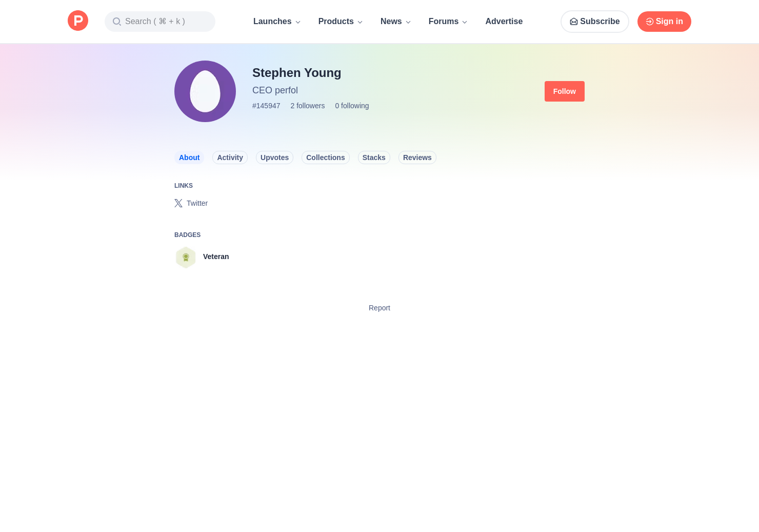Viewport: 759px width, 532px height.
Task: Click the arrow icon in Sign in
Action: (649, 22)
